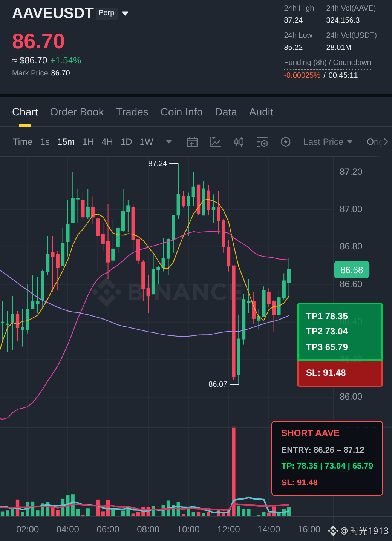This screenshot has width=392, height=541.
Task: Select the 15m interval
Action: [66, 142]
